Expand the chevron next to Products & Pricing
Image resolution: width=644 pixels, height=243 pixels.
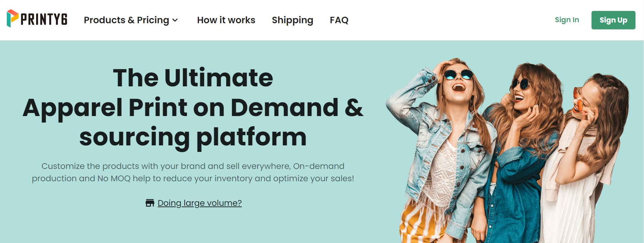coord(175,20)
